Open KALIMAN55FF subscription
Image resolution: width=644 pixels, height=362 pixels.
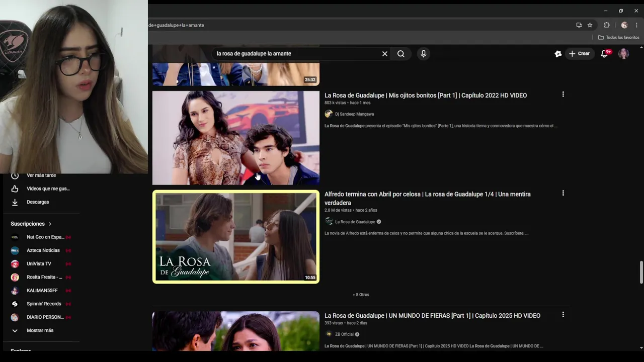click(40, 291)
